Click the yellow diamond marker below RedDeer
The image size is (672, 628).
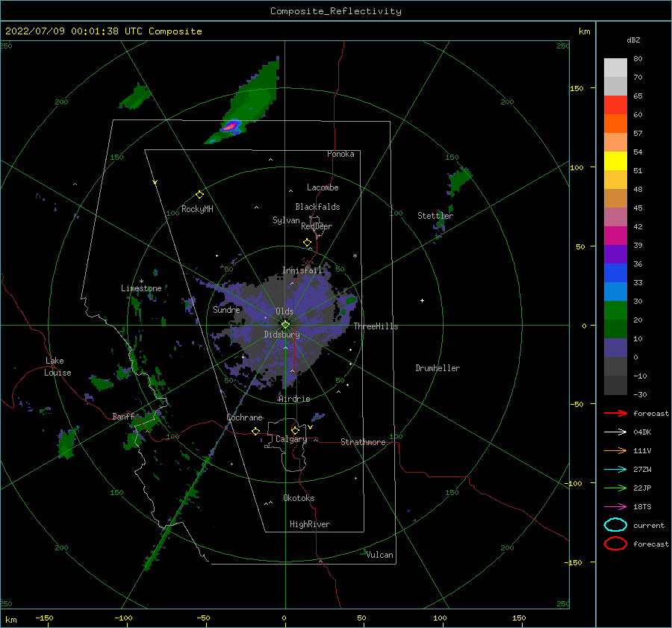[307, 243]
